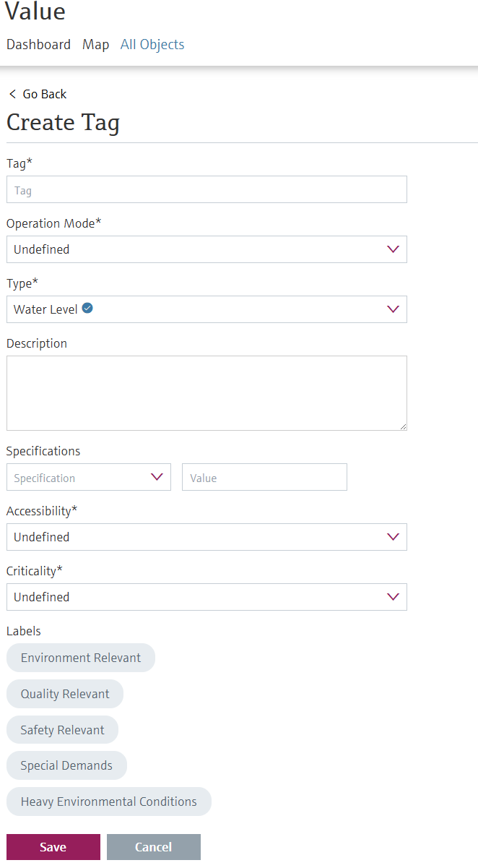The width and height of the screenshot is (478, 868).
Task: Toggle the Safety Relevant label
Action: (x=62, y=730)
